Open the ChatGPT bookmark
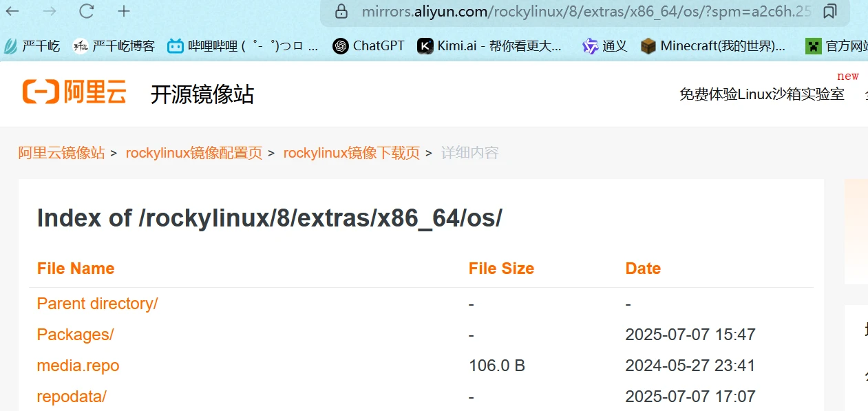This screenshot has height=411, width=868. click(x=368, y=46)
